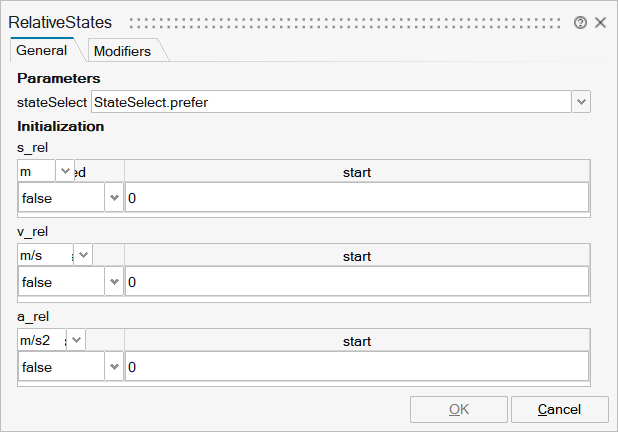Screen dimensions: 618x432
Task: Switch to the General tab
Action: click(42, 50)
